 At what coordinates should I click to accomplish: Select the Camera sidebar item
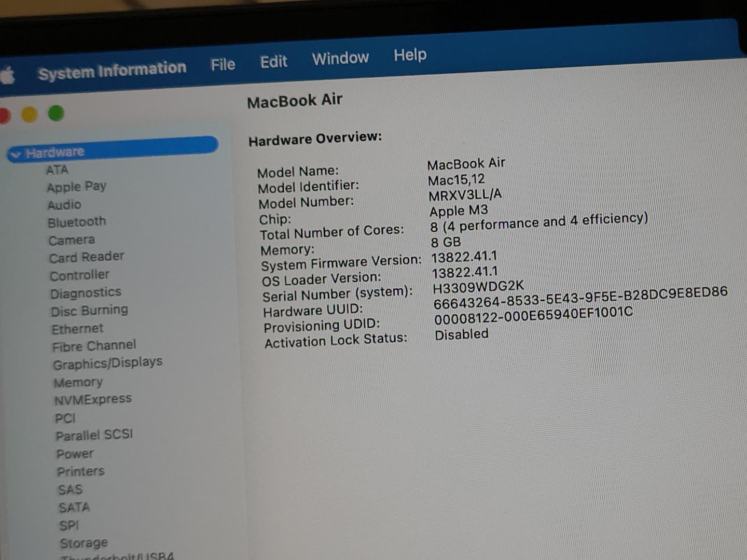(72, 240)
